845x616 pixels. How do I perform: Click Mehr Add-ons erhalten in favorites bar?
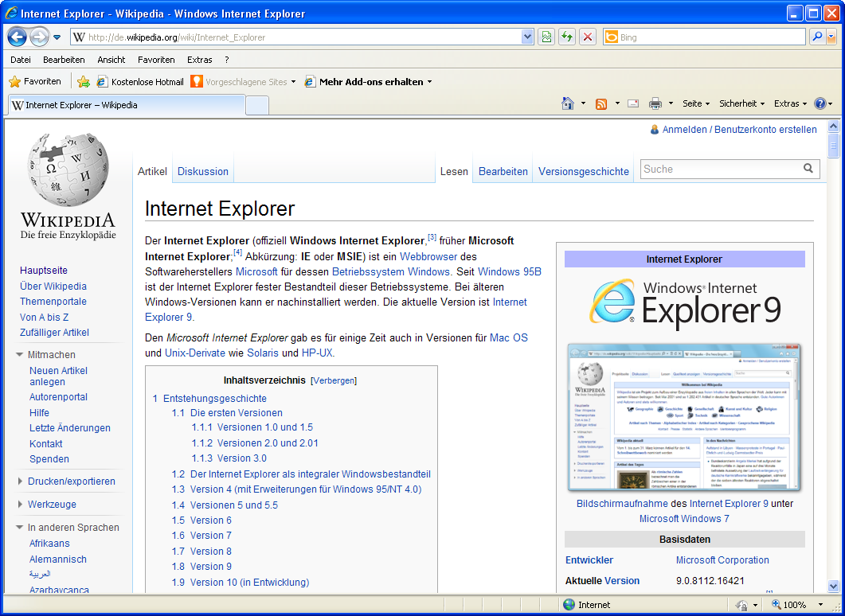[369, 82]
